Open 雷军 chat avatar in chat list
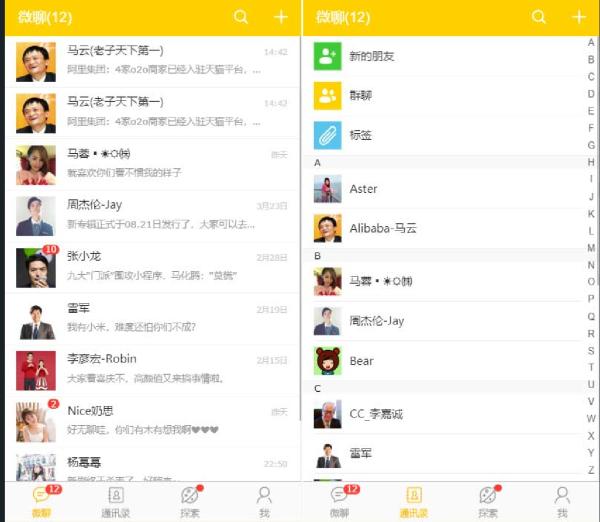The image size is (600, 522). 36,319
